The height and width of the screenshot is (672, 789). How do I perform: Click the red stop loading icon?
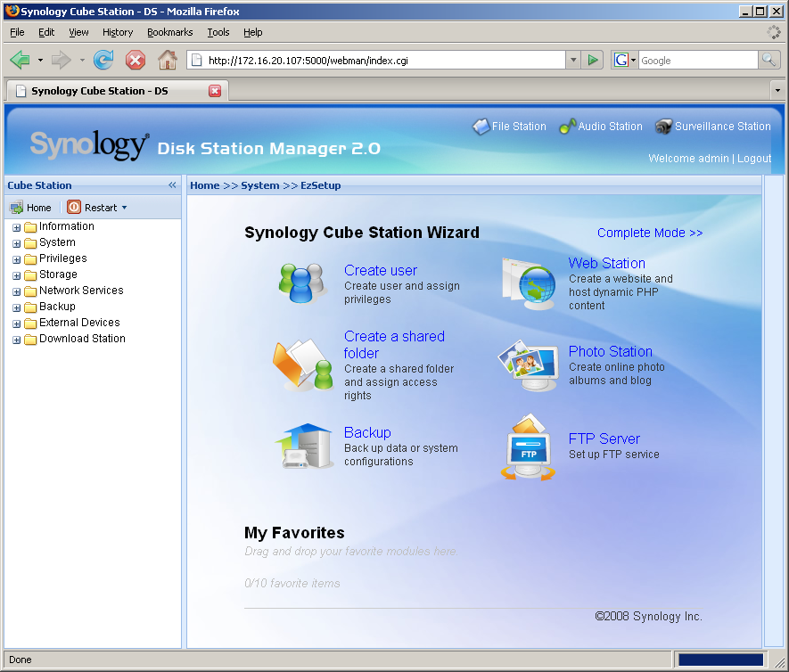click(x=136, y=61)
